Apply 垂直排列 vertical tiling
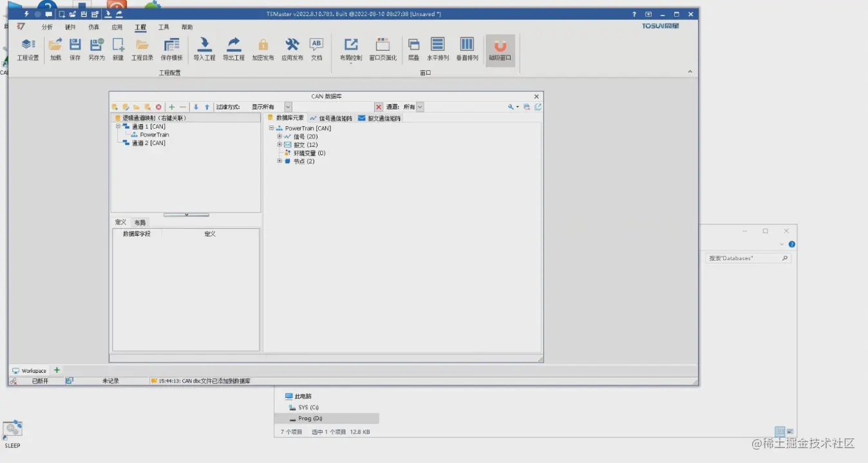Image resolution: width=868 pixels, height=463 pixels. click(x=467, y=50)
